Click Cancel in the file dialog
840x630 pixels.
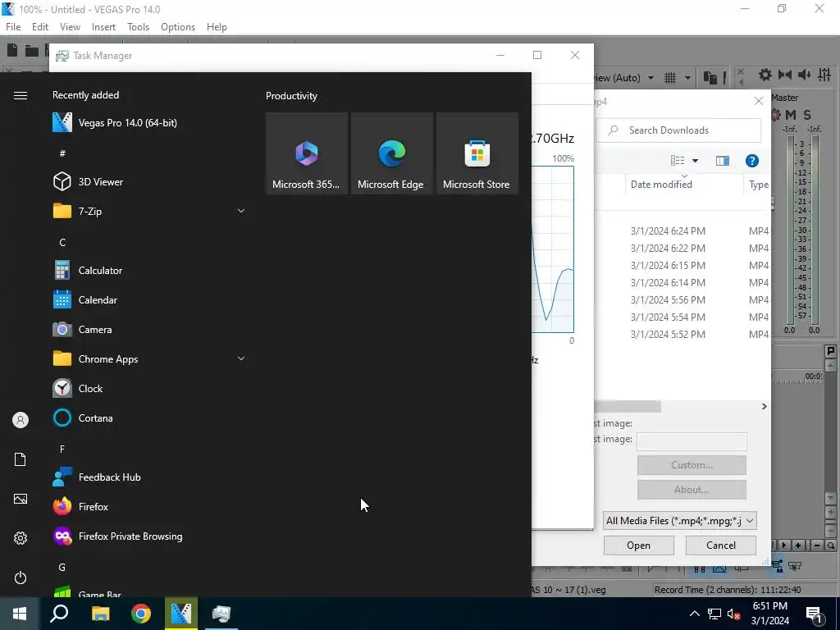click(x=720, y=546)
